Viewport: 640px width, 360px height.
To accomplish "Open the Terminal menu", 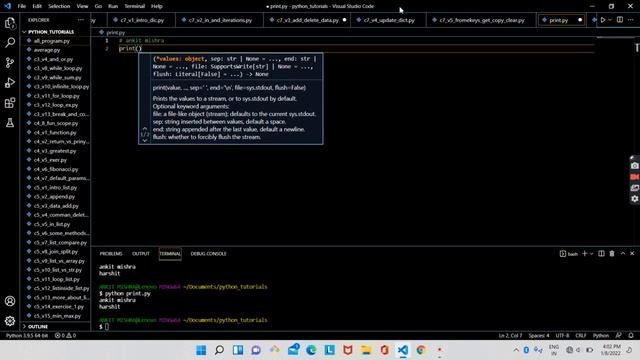I will (x=135, y=6).
